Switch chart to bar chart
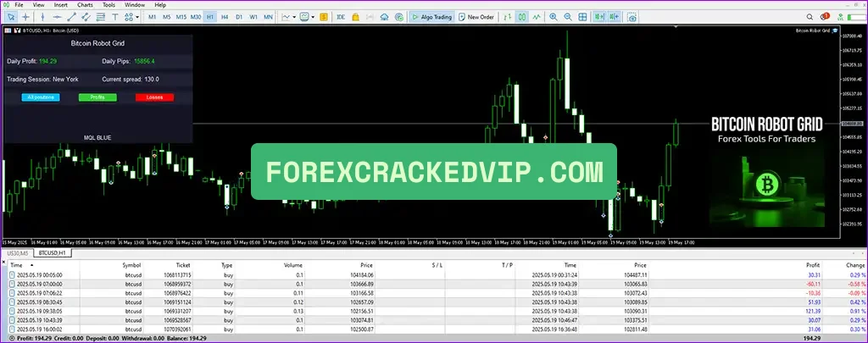This screenshot has width=868, height=343. point(507,17)
